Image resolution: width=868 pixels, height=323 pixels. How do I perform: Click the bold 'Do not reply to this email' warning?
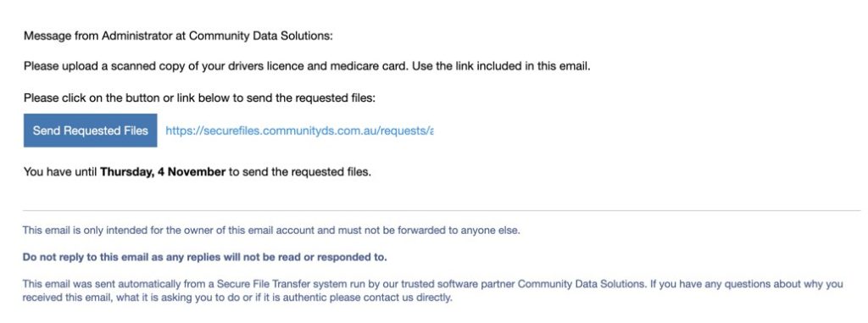click(x=205, y=258)
